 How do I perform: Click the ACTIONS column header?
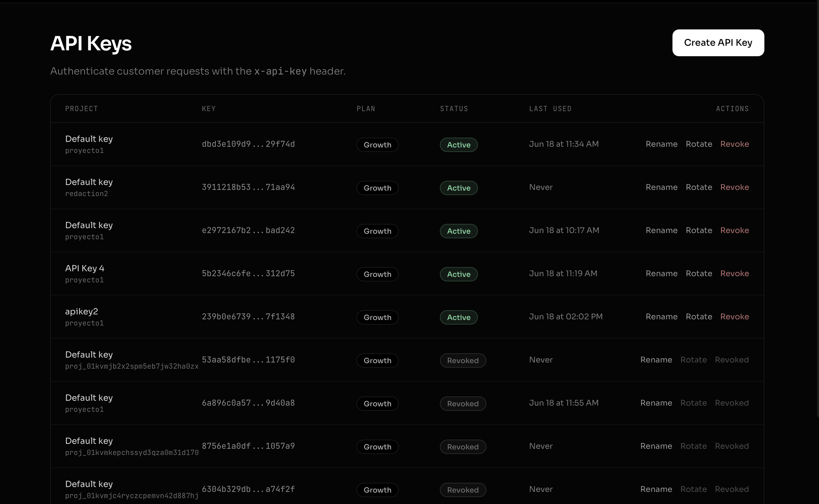click(732, 109)
